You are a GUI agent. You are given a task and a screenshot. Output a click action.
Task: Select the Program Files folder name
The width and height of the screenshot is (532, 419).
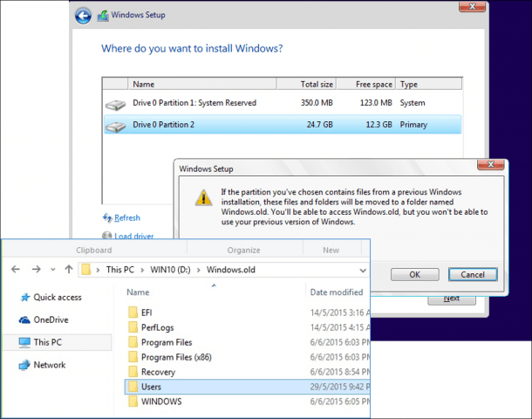click(x=167, y=342)
